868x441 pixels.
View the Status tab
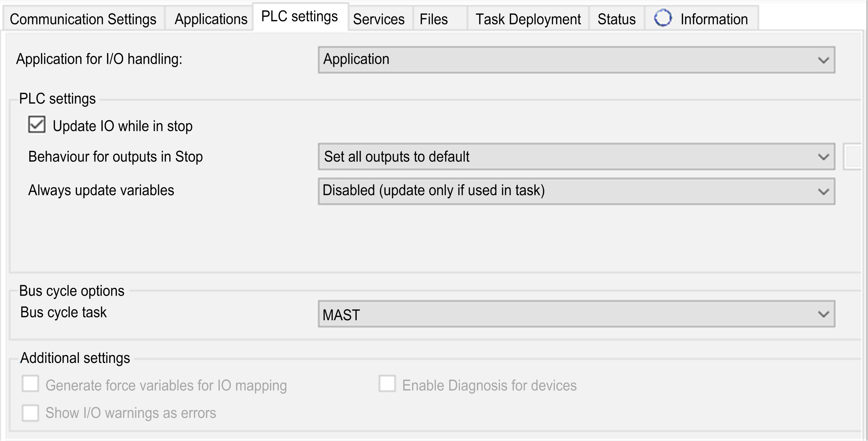(616, 19)
